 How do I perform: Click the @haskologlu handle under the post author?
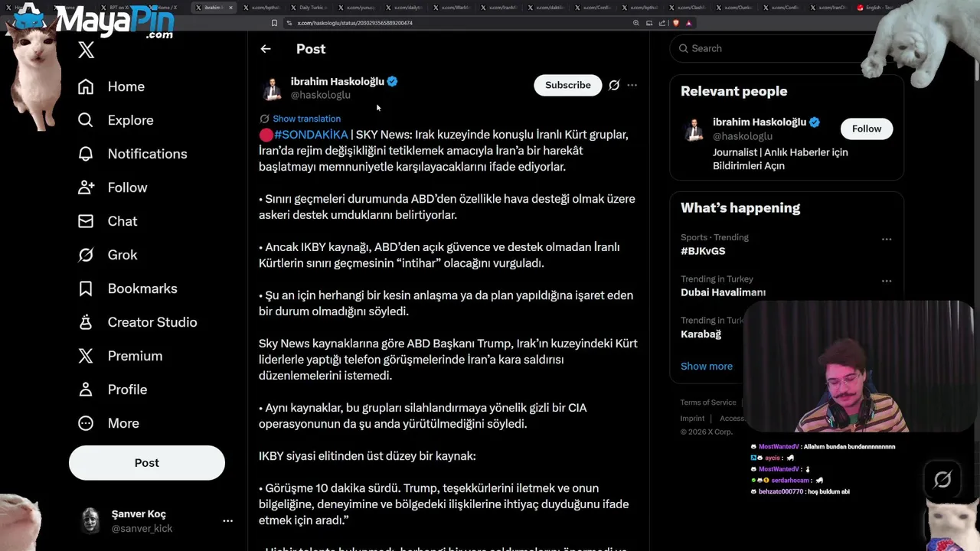(x=321, y=95)
